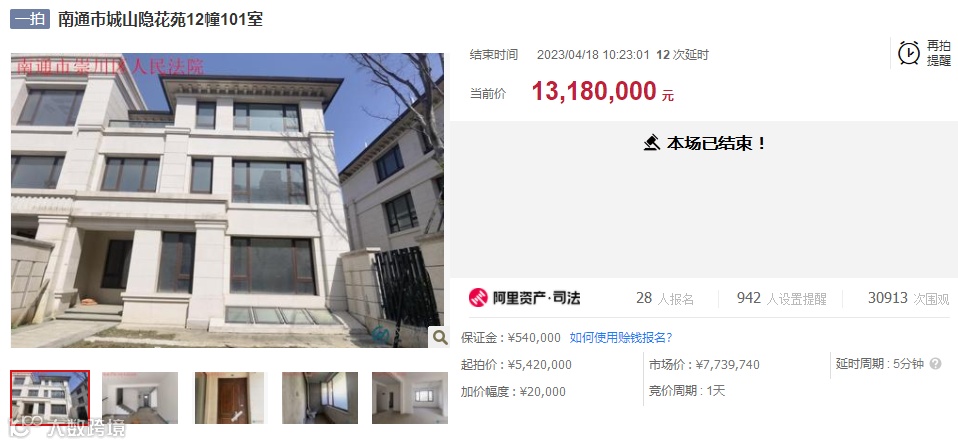958x445 pixels.
Task: Select the corridor with window thumbnail
Action: [320, 398]
